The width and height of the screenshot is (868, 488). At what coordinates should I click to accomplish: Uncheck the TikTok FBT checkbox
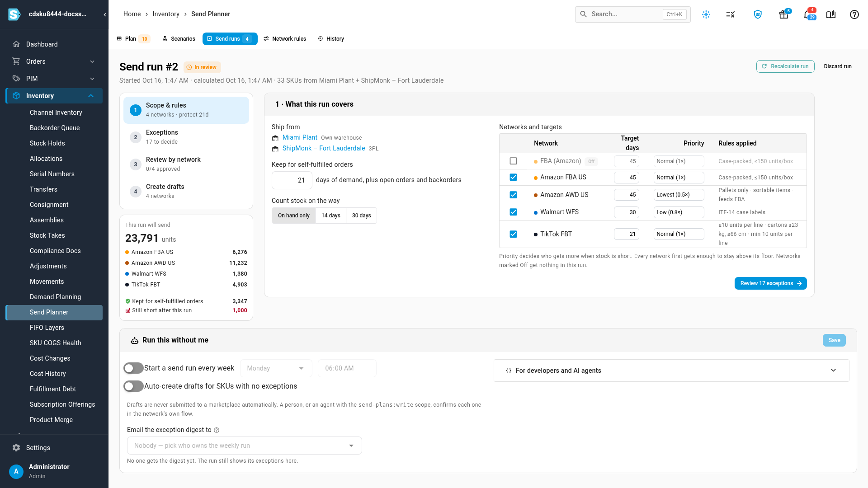pos(513,234)
